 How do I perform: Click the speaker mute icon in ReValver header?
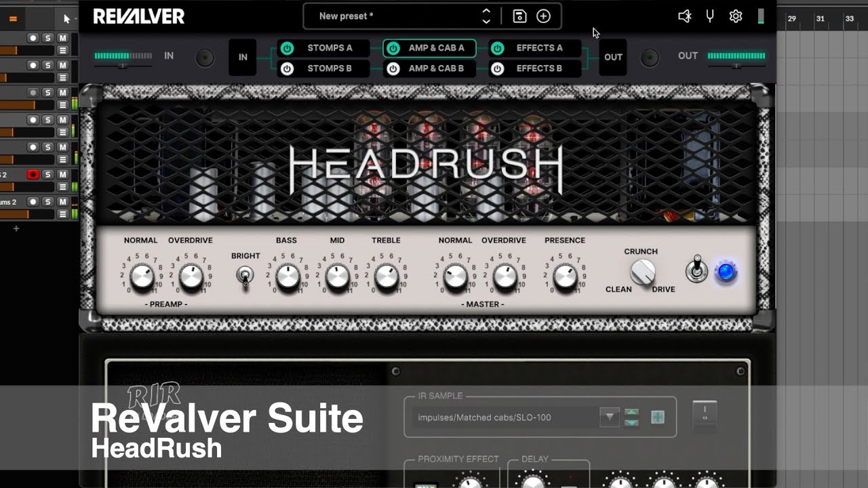[x=685, y=16]
